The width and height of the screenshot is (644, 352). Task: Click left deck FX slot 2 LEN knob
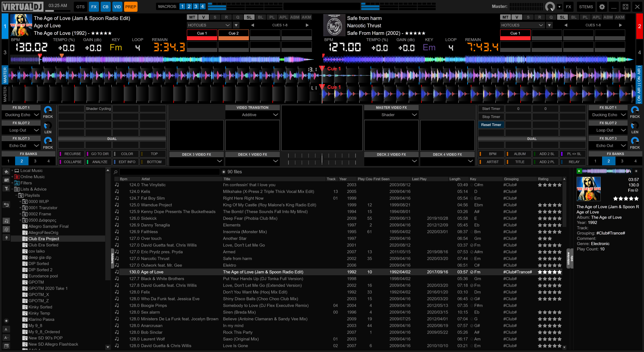[x=48, y=126]
